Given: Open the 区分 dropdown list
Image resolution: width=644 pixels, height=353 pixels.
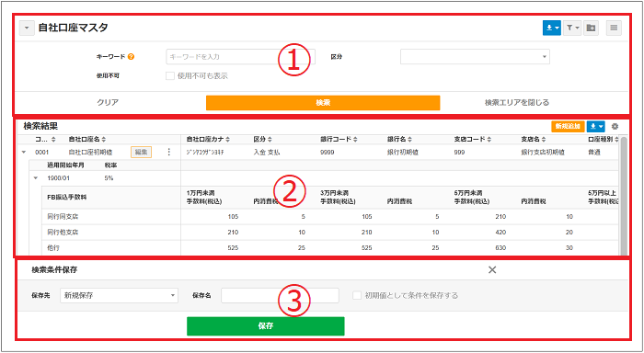Looking at the screenshot, I should tap(475, 57).
